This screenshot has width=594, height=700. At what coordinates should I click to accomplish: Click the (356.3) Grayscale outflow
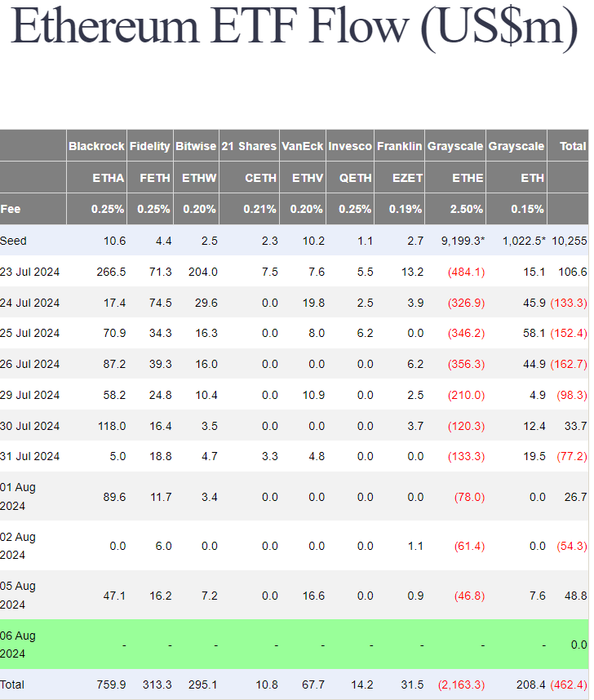point(466,364)
